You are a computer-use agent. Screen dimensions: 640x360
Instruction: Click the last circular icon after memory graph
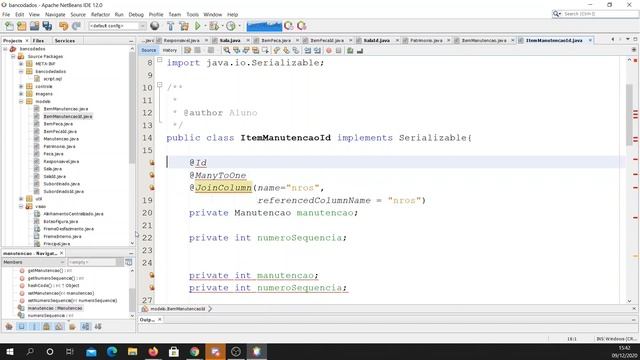coord(302,26)
